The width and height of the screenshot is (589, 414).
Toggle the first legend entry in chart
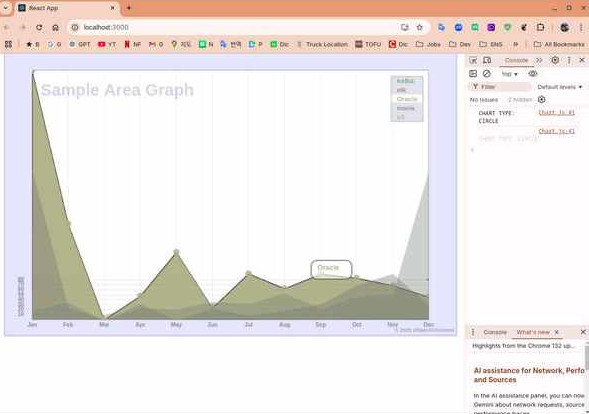[406, 81]
